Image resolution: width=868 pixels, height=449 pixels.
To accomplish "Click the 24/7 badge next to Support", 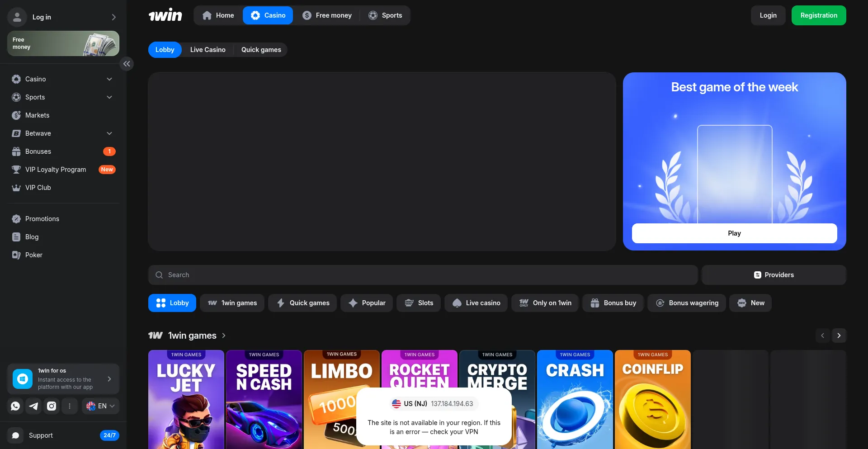I will (x=109, y=435).
